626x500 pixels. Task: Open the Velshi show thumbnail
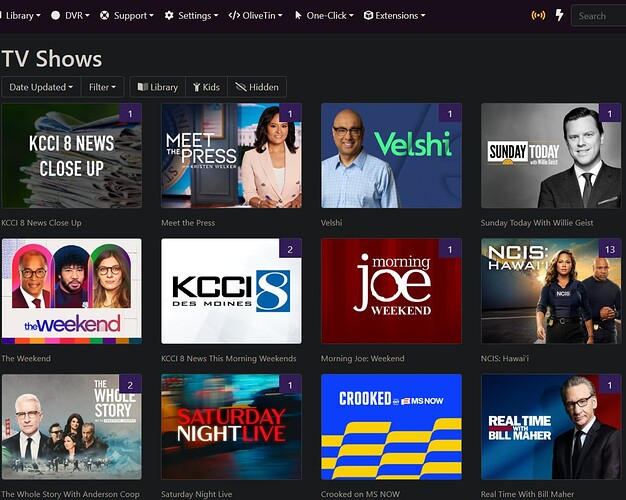point(391,156)
